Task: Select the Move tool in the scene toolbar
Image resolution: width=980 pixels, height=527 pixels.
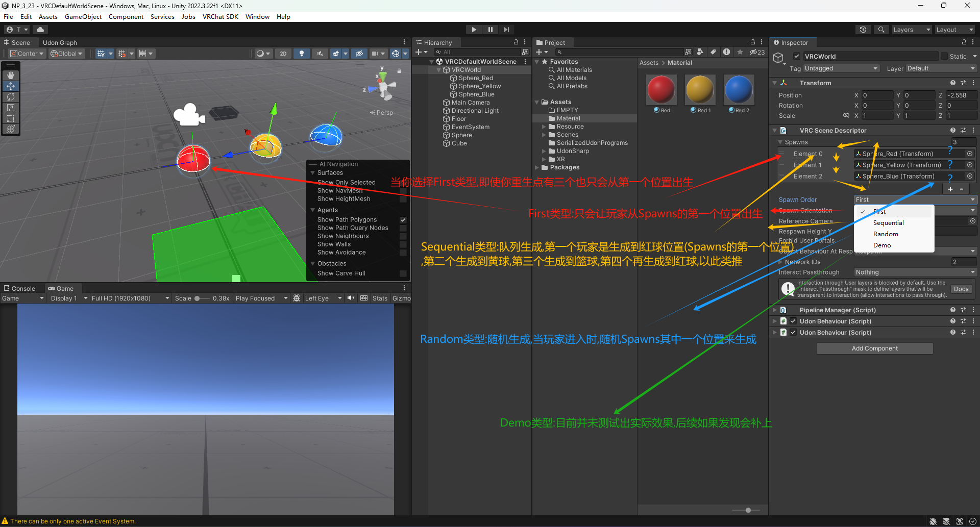Action: tap(11, 86)
